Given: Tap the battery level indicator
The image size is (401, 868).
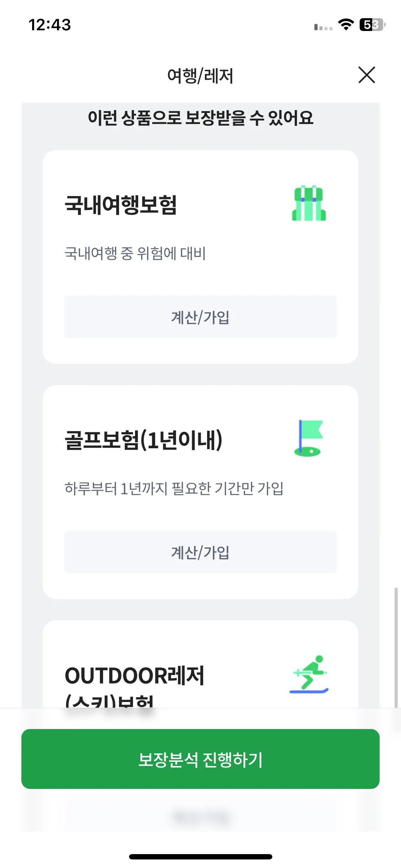Looking at the screenshot, I should [372, 25].
